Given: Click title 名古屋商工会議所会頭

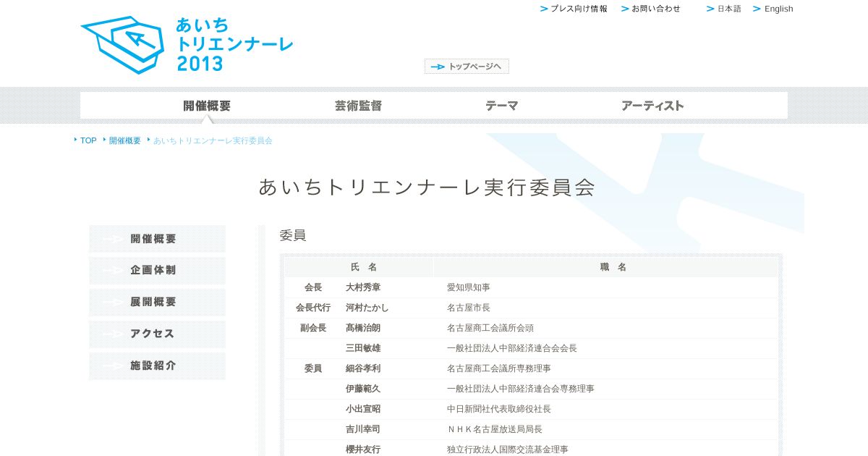Looking at the screenshot, I should pyautogui.click(x=490, y=328).
